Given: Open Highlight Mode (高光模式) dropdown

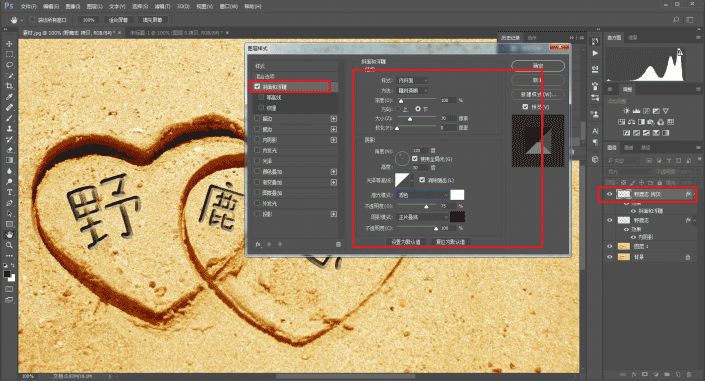Looking at the screenshot, I should 422,195.
